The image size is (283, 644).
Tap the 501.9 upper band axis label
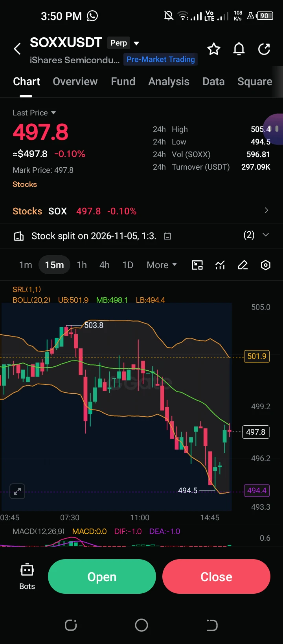click(x=257, y=357)
